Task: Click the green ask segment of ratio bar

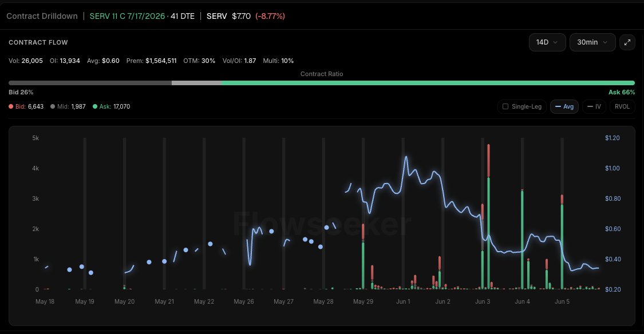Action: [428, 83]
